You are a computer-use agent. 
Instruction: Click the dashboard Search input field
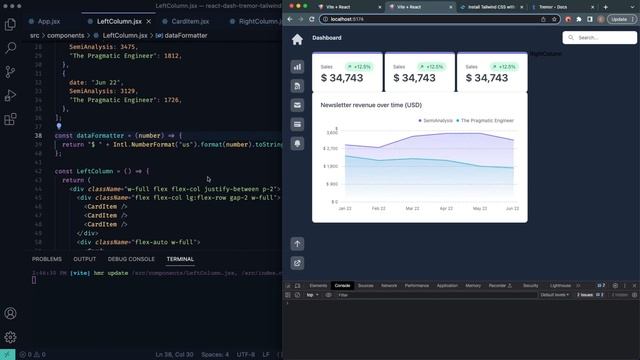pyautogui.click(x=600, y=38)
